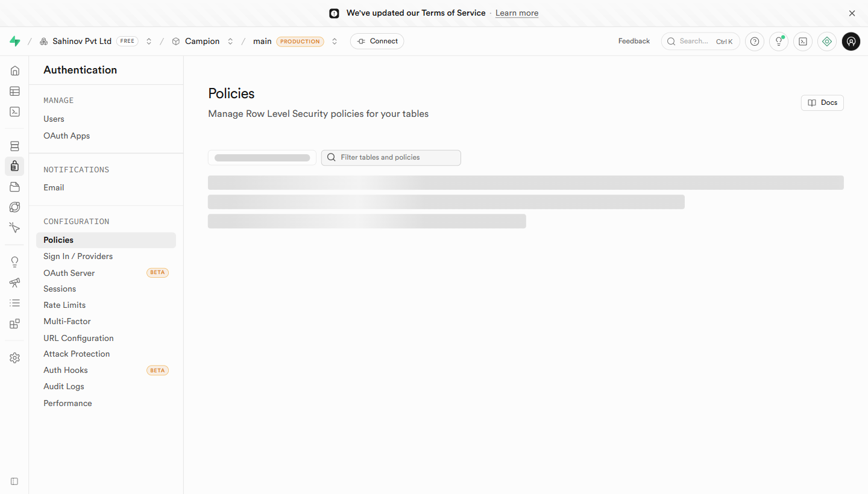Image resolution: width=868 pixels, height=494 pixels.
Task: Click Sahinov Pvt Ltd organization name
Action: 82,41
